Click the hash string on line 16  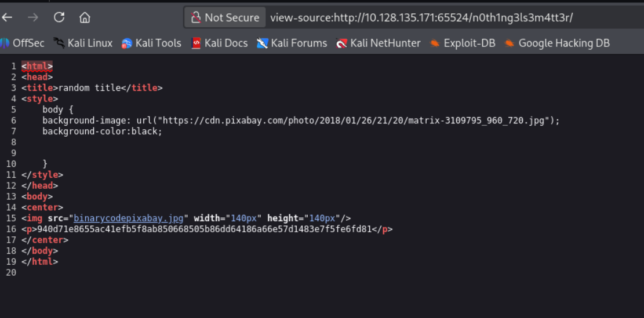point(204,229)
